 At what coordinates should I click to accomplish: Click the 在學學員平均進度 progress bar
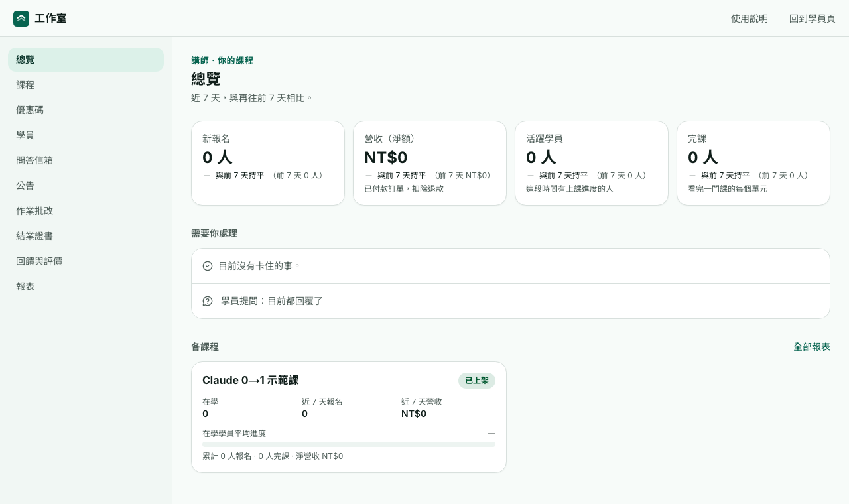(x=349, y=444)
